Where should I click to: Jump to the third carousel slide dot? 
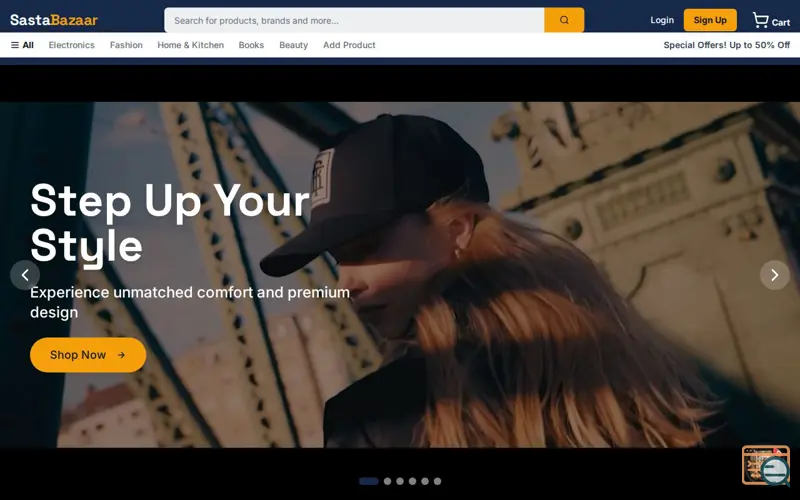400,481
